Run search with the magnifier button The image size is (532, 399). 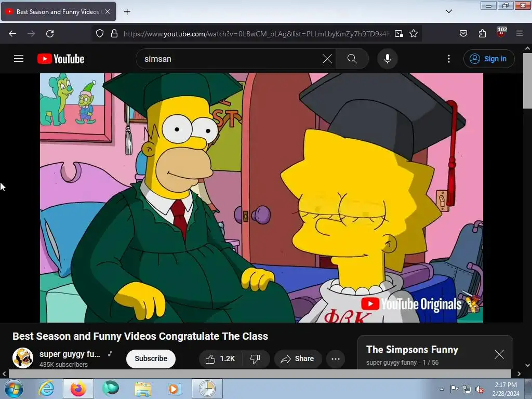[x=352, y=59]
